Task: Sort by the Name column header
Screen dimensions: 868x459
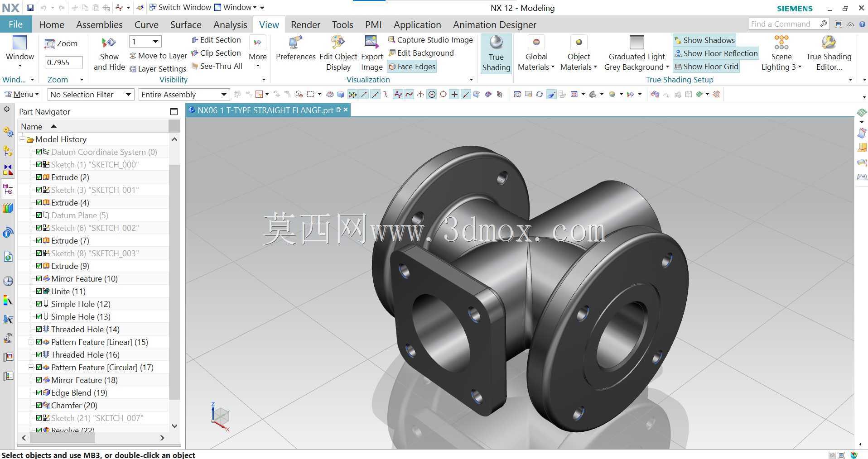Action: click(x=93, y=126)
